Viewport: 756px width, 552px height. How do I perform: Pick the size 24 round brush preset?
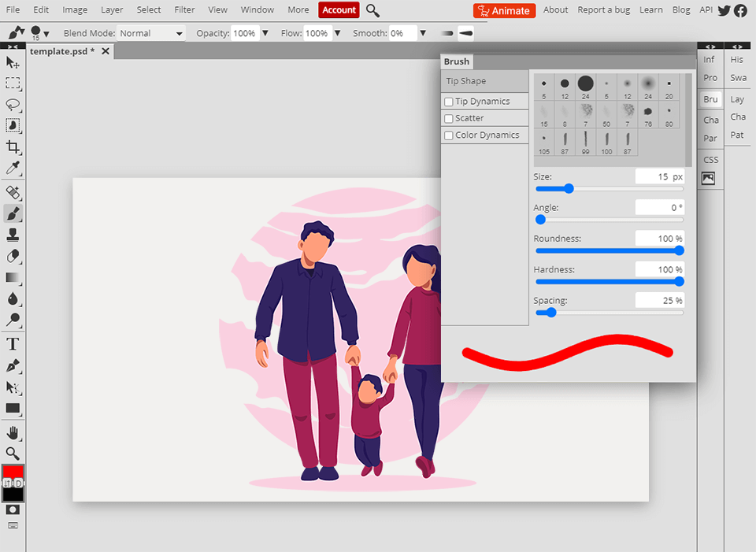(585, 83)
